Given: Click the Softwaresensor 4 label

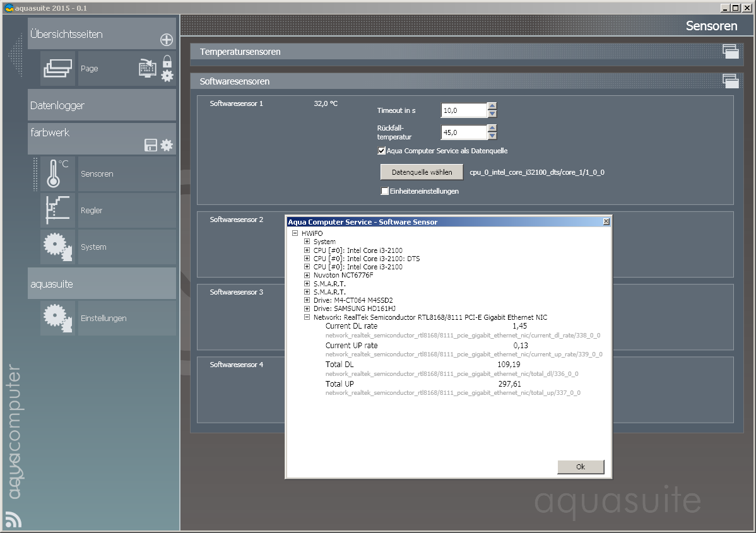Looking at the screenshot, I should (236, 365).
